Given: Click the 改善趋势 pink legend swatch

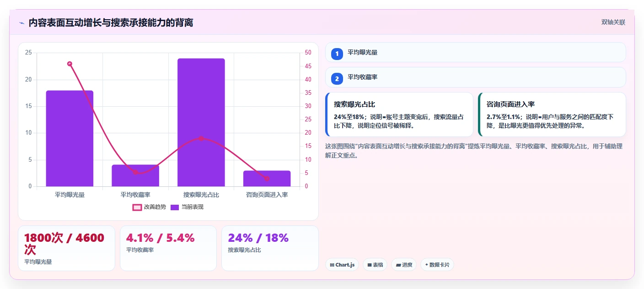Looking at the screenshot, I should click(x=137, y=207).
